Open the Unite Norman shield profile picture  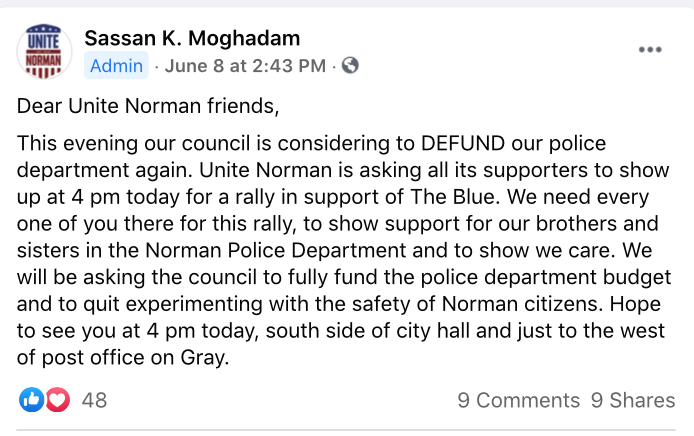[x=44, y=51]
